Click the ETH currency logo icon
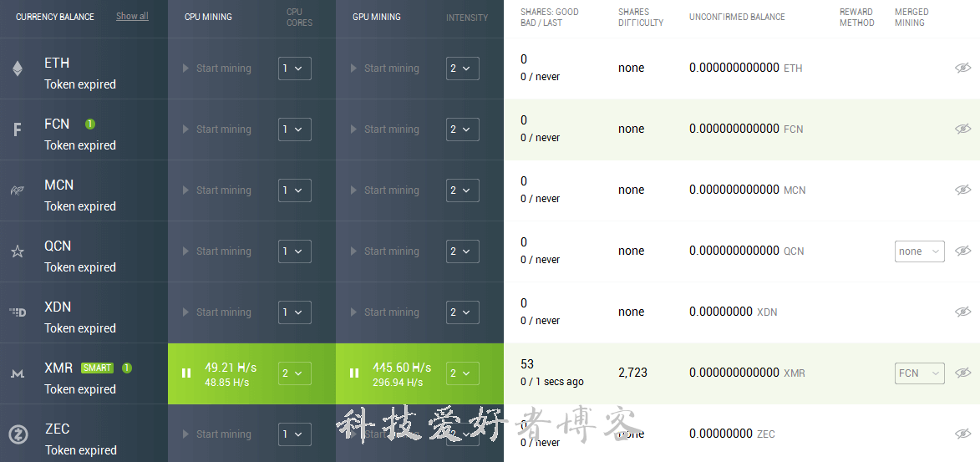This screenshot has width=980, height=462. pos(18,69)
